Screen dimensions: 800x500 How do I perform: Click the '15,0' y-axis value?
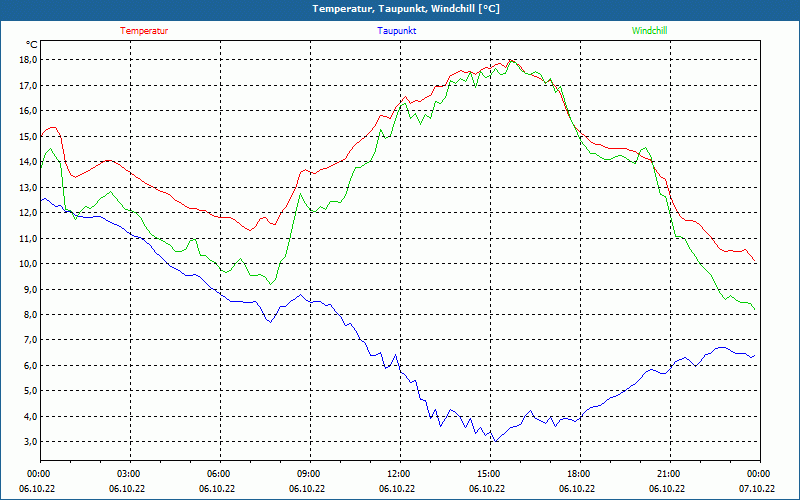point(29,136)
